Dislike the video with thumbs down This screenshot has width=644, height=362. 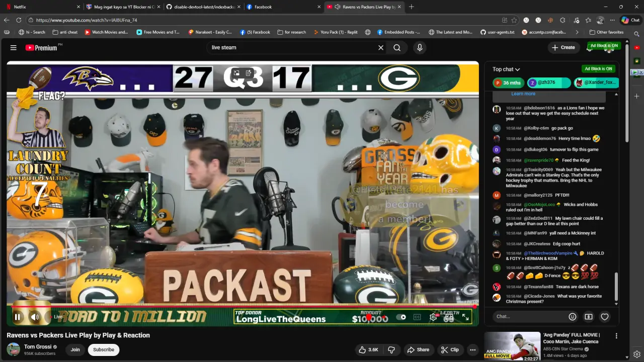(x=391, y=350)
